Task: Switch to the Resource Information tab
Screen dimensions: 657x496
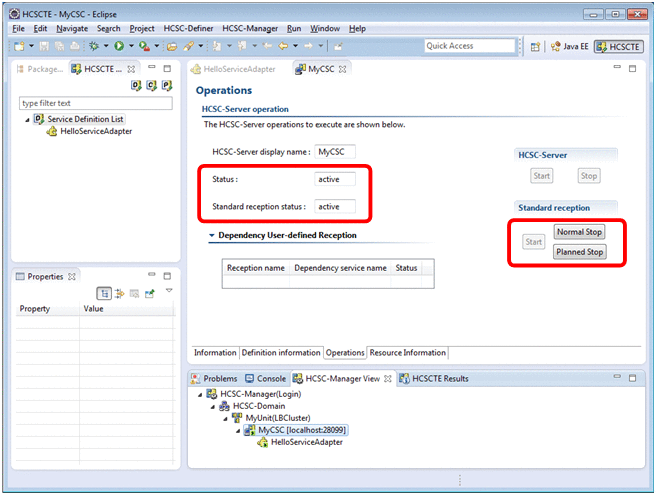Action: tap(407, 353)
